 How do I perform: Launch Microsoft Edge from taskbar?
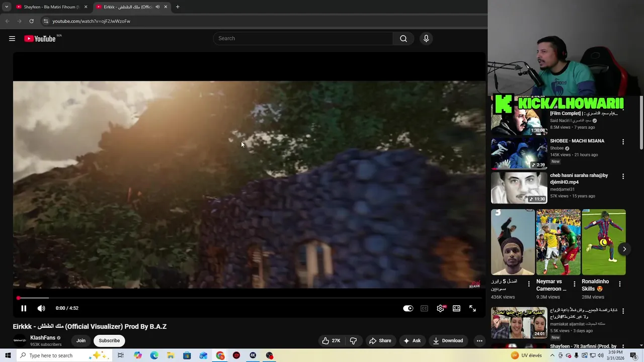154,355
